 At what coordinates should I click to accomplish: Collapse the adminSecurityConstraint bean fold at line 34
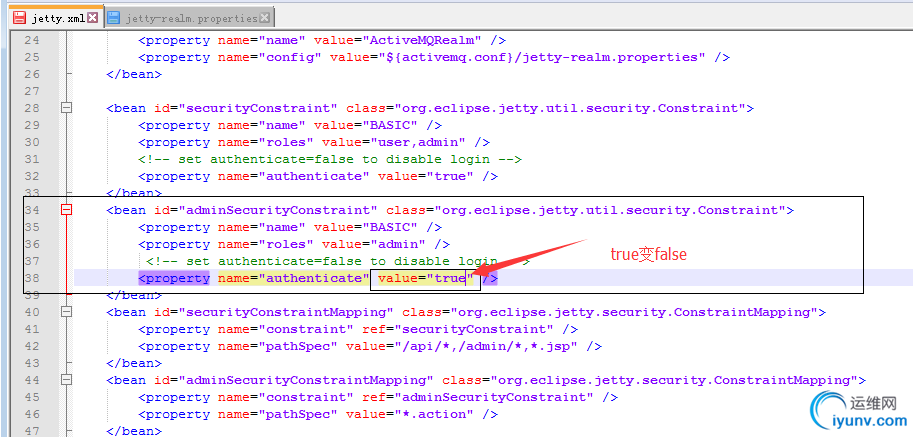point(67,209)
